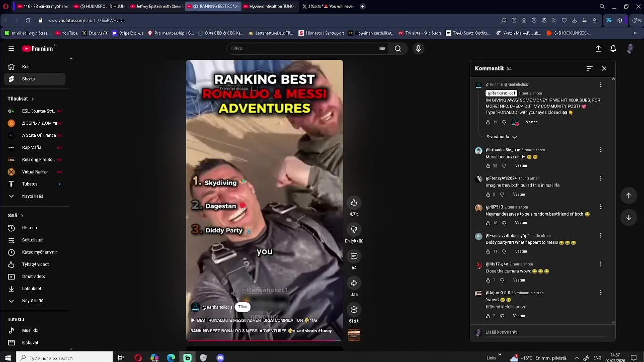Open Historia in sidebar
This screenshot has width=644, height=362.
pyautogui.click(x=35, y=228)
